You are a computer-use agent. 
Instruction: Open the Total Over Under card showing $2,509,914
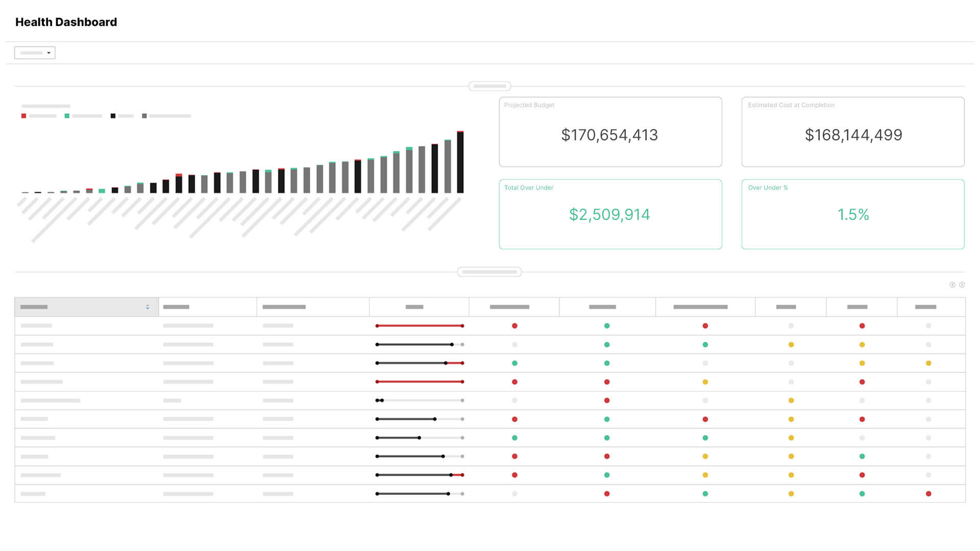tap(610, 214)
